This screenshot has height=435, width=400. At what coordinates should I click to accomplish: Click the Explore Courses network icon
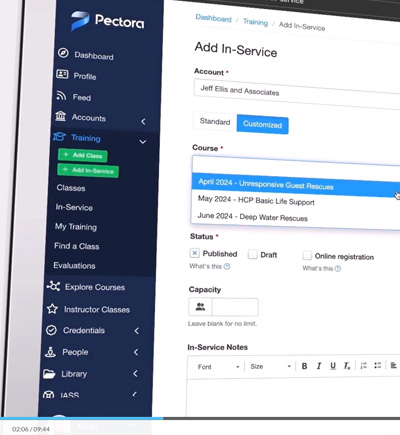pos(53,286)
